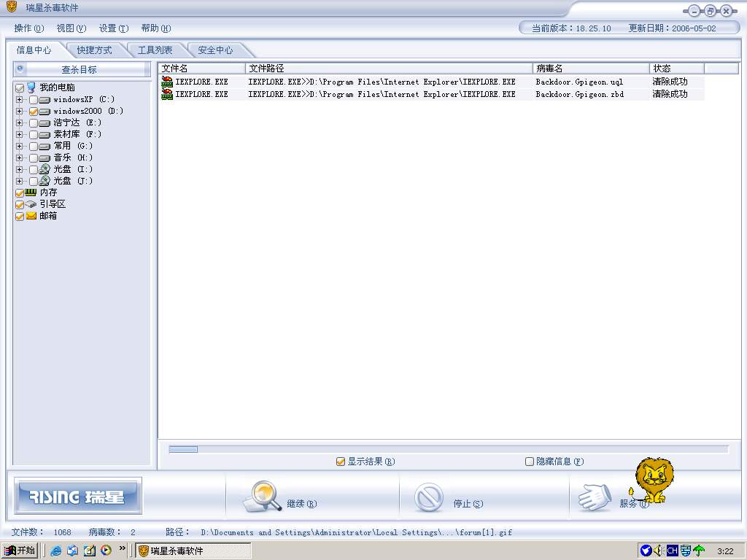Click the green umbrella Rising monitor tray icon
Image resolution: width=747 pixels, height=560 pixels.
coord(699,551)
